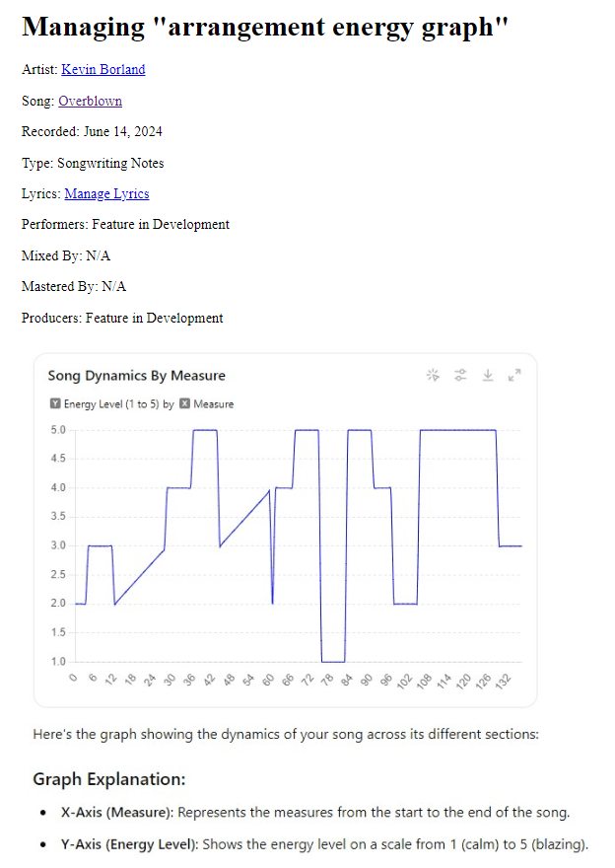This screenshot has width=615, height=868.
Task: Click the Manage Lyrics link
Action: (106, 193)
